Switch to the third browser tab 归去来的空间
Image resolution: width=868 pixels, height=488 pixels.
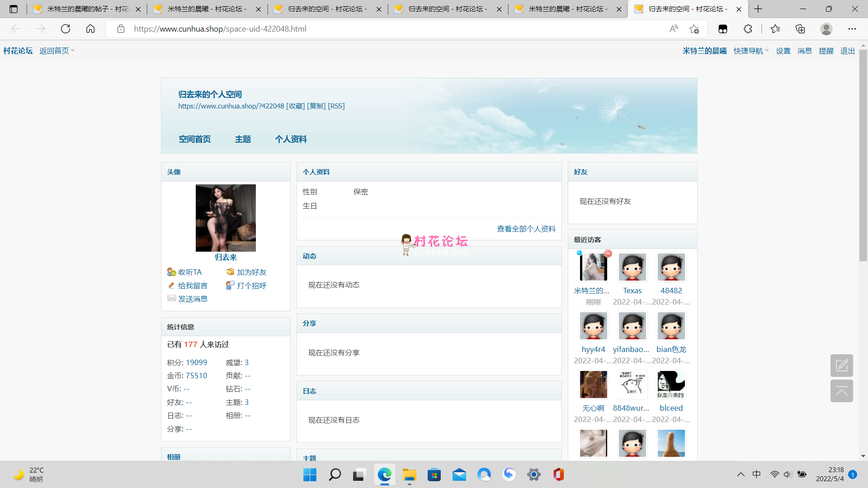[x=328, y=9]
